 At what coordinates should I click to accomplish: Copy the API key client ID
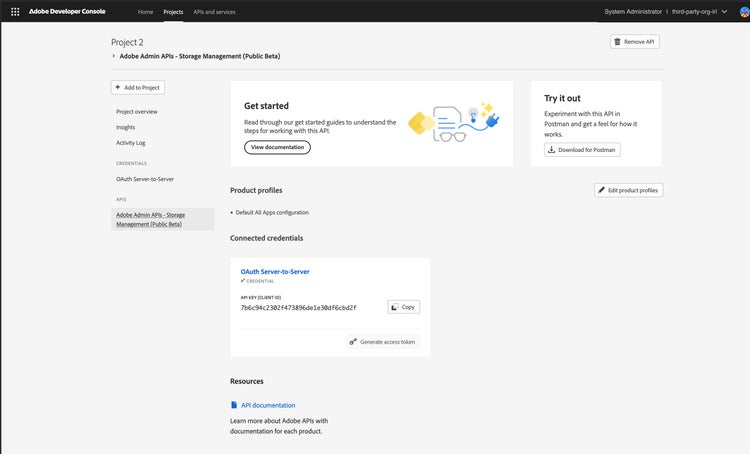pyautogui.click(x=403, y=307)
